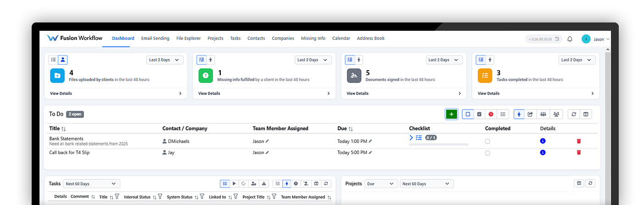Delete the Bank Statements to-do
Viewport: 644px width, 205px height.
click(578, 141)
